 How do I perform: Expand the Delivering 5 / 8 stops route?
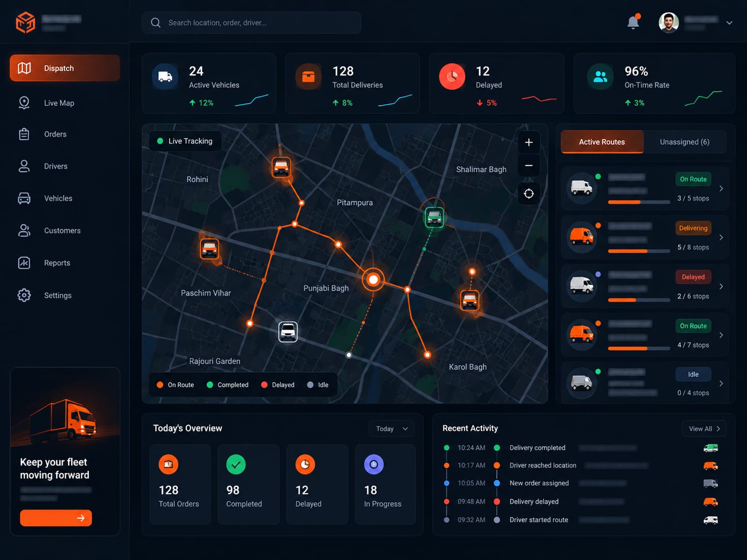click(x=721, y=238)
